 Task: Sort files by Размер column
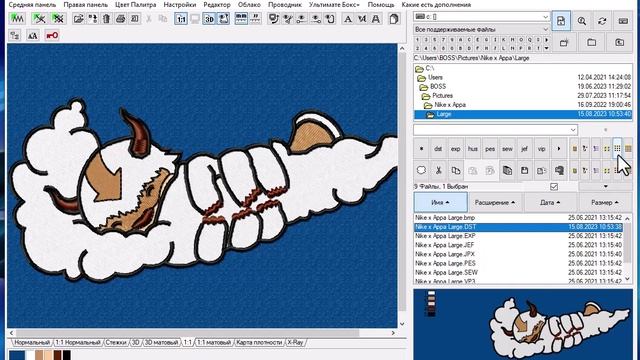(x=604, y=202)
